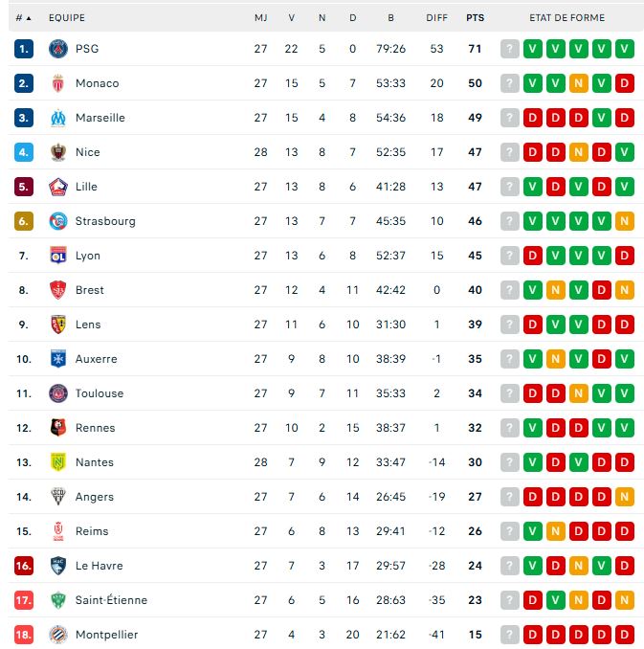This screenshot has width=644, height=649.
Task: Click the ETAT DE FORME column header
Action: pyautogui.click(x=567, y=18)
